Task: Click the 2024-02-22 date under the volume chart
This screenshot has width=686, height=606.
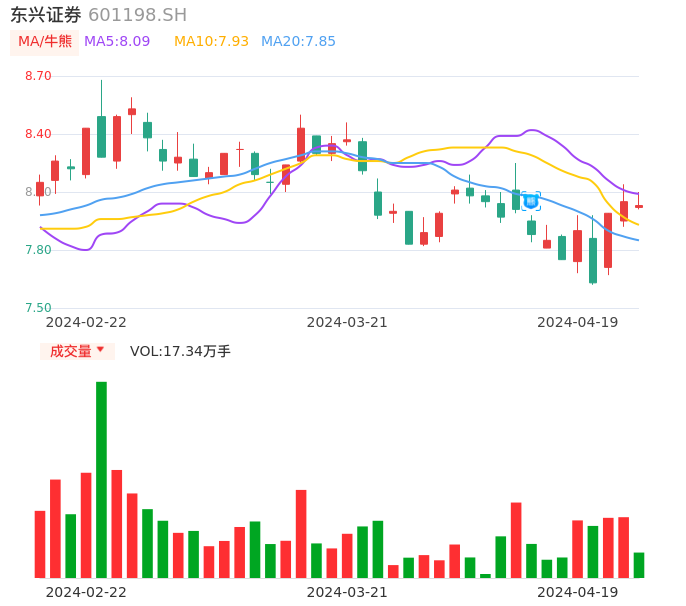Action: (x=86, y=592)
